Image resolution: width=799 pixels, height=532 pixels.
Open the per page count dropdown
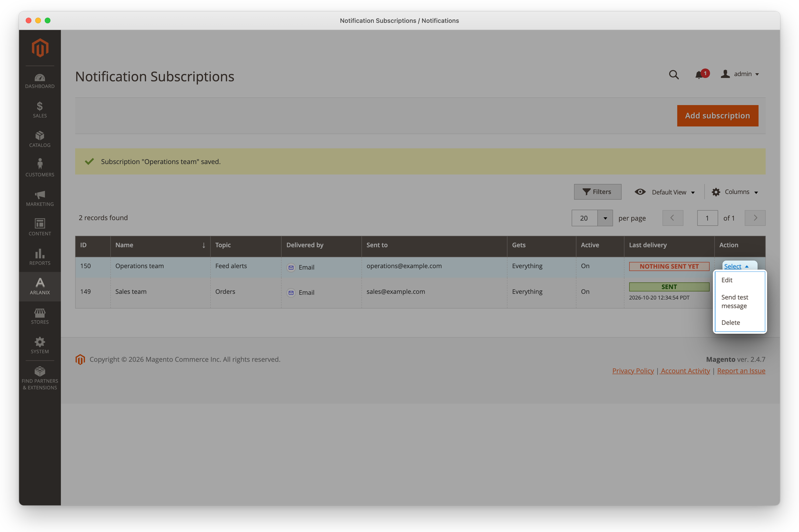pos(605,218)
